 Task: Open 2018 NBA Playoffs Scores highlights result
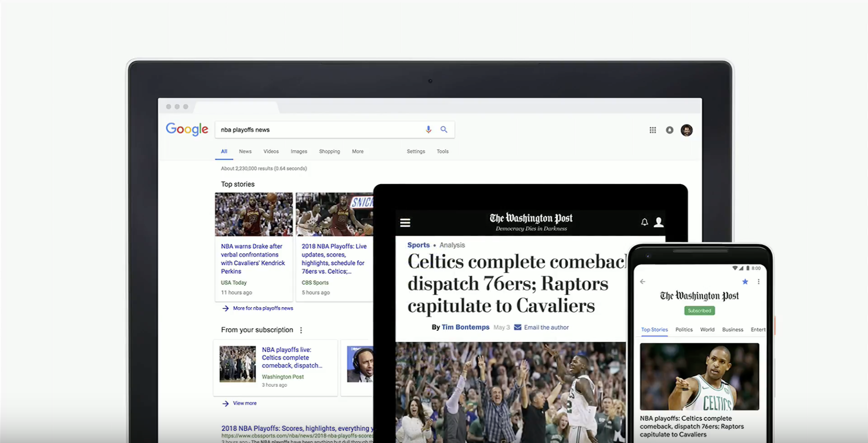(x=297, y=428)
